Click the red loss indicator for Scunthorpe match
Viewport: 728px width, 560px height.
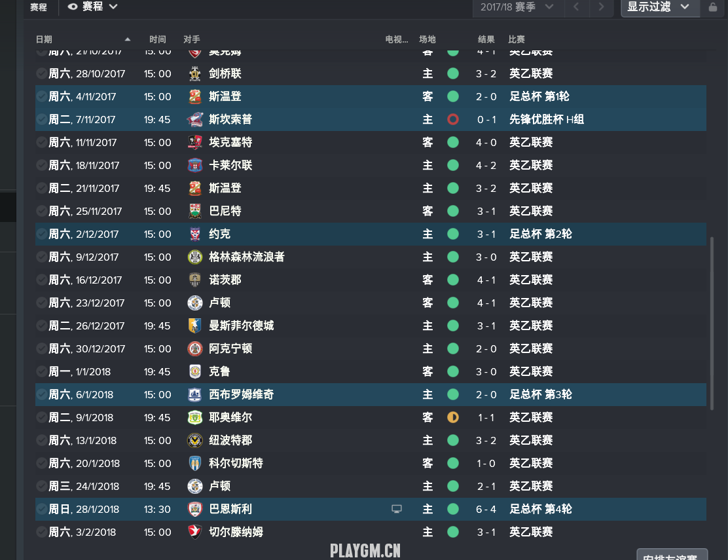(x=452, y=119)
